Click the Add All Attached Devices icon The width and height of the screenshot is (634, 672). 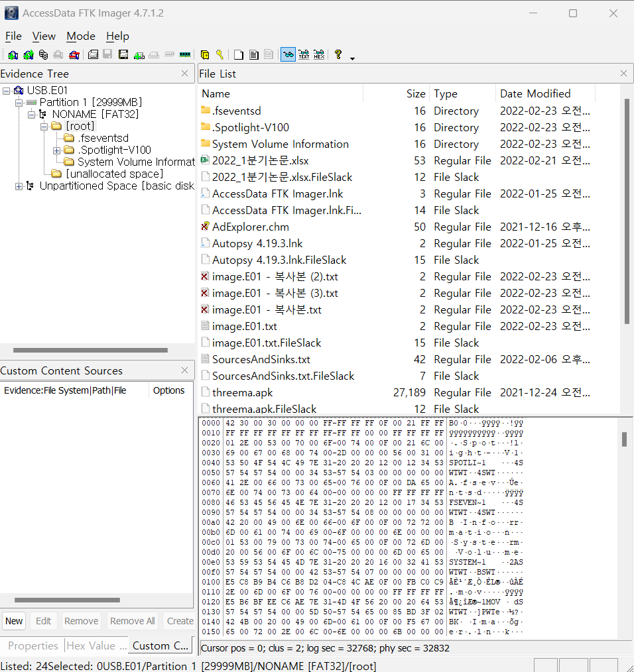(x=29, y=55)
